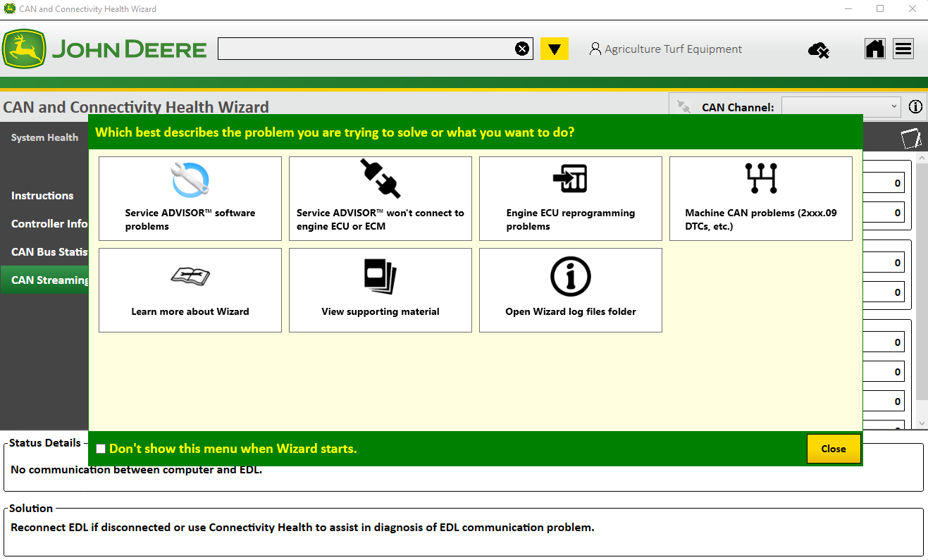The image size is (928, 560).
Task: Select the Service ADVISOR software problems tile
Action: coord(190,199)
